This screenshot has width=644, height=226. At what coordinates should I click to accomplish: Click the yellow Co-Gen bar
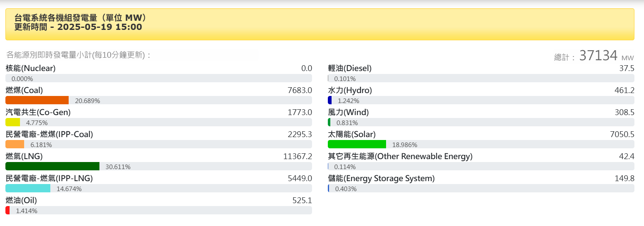pos(13,122)
